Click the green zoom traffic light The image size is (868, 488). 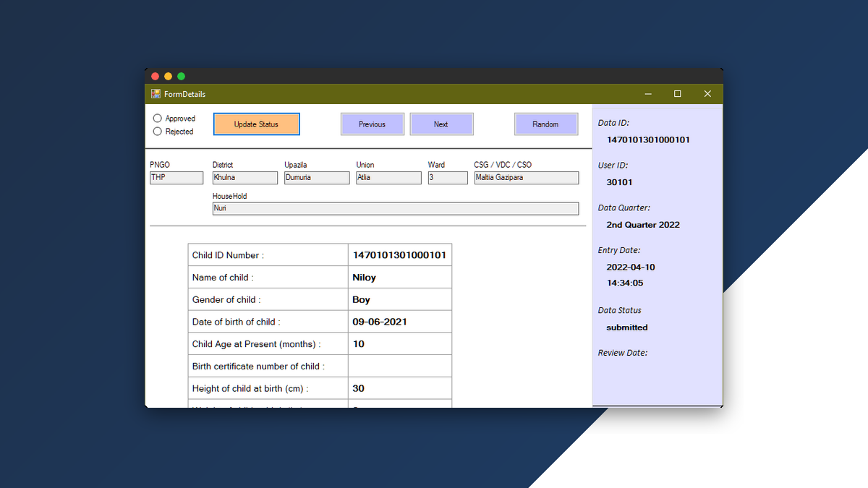point(181,76)
